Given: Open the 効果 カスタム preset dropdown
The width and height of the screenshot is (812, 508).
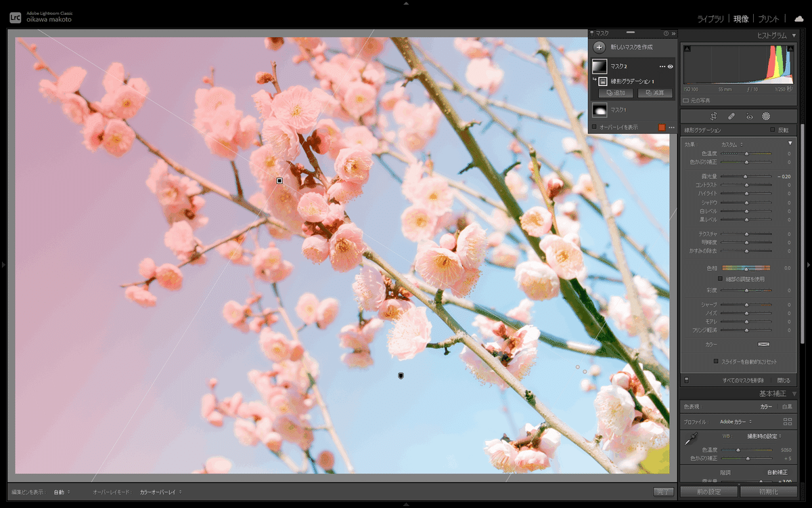Looking at the screenshot, I should [731, 144].
